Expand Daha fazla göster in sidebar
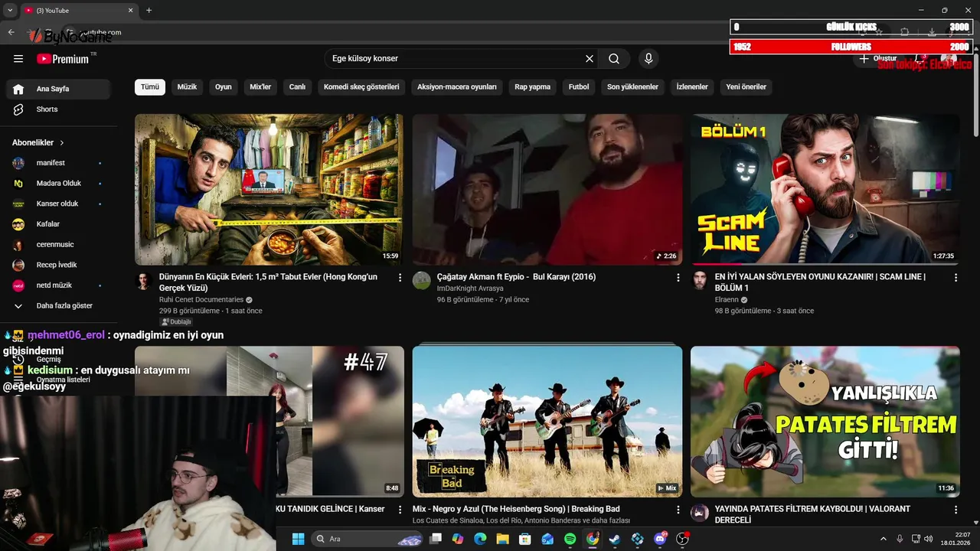 tap(58, 305)
